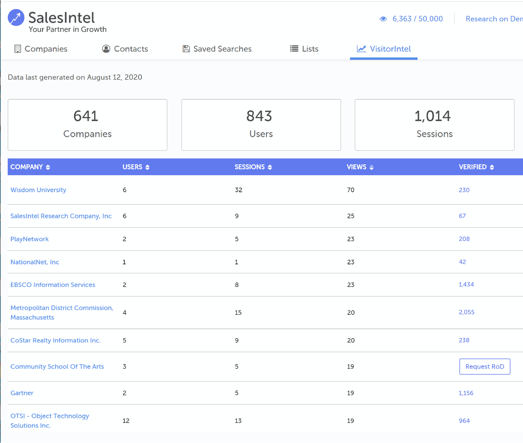This screenshot has height=443, width=523.
Task: Click the sessions value 32 for Wisdom University
Action: point(238,190)
